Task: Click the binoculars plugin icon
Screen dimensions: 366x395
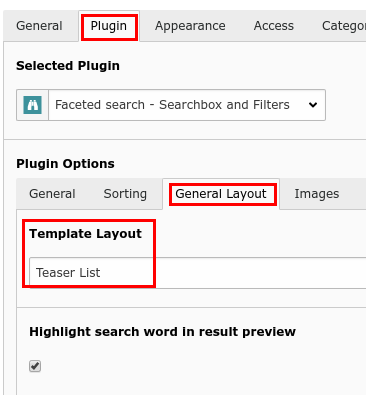Action: (33, 105)
